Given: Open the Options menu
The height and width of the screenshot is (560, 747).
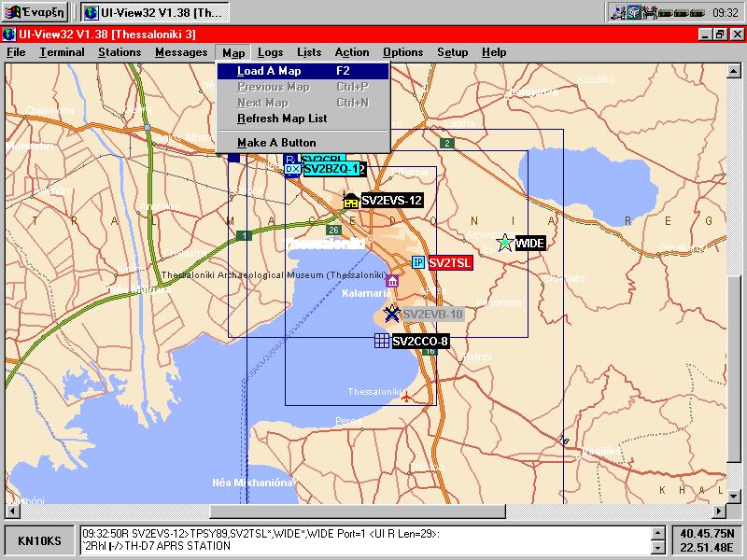Looking at the screenshot, I should [402, 52].
